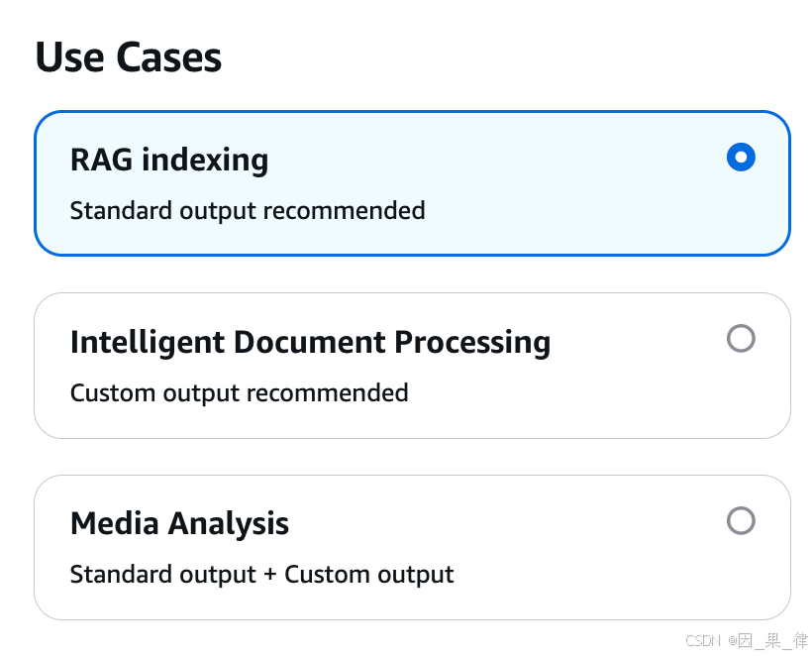Screen dimensions: 812x656
Task: Click the word 'Analysis' in third card title
Action: tap(229, 524)
